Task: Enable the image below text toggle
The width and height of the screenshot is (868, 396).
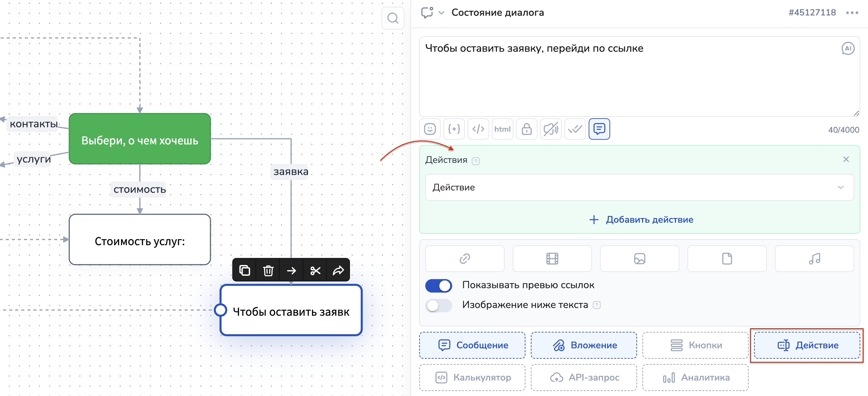Action: coord(438,305)
